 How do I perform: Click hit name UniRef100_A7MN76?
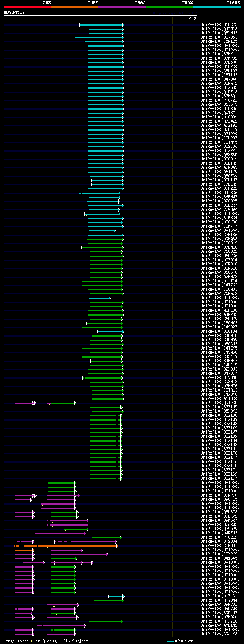(219, 386)
